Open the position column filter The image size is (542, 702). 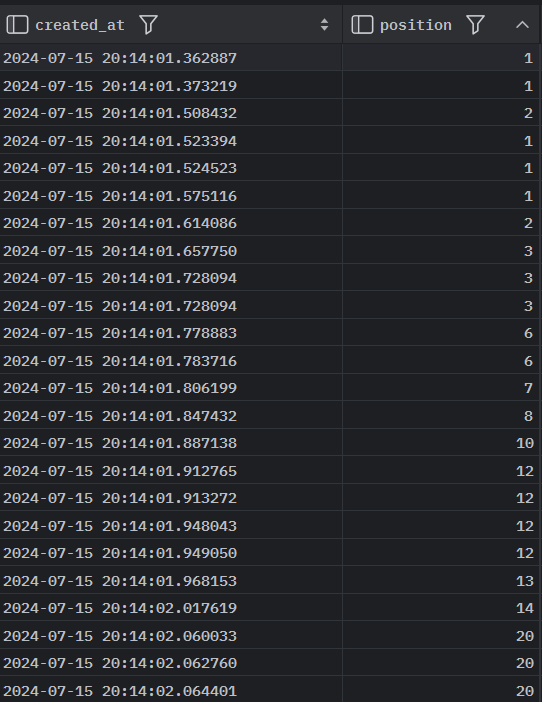(475, 25)
